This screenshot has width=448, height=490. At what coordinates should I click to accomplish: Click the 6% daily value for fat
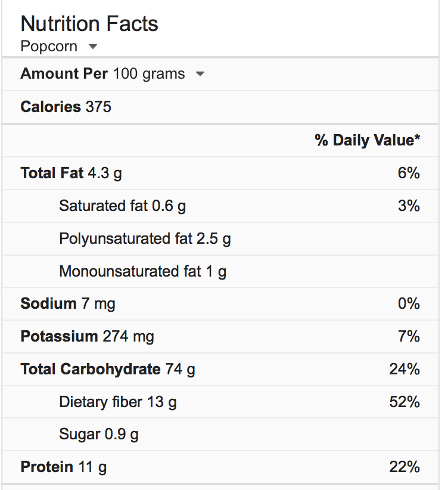[x=409, y=173]
